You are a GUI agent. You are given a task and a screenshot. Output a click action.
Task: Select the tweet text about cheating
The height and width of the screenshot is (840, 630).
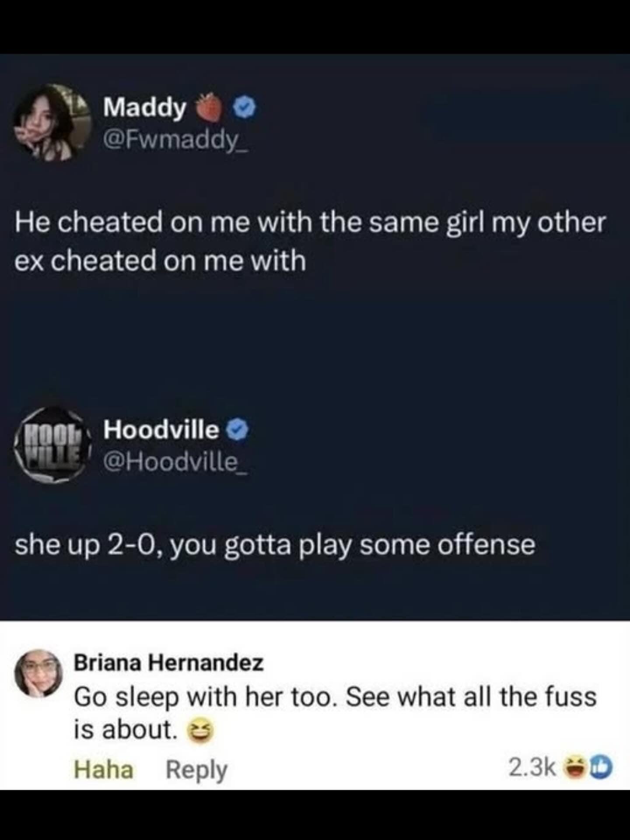(310, 241)
